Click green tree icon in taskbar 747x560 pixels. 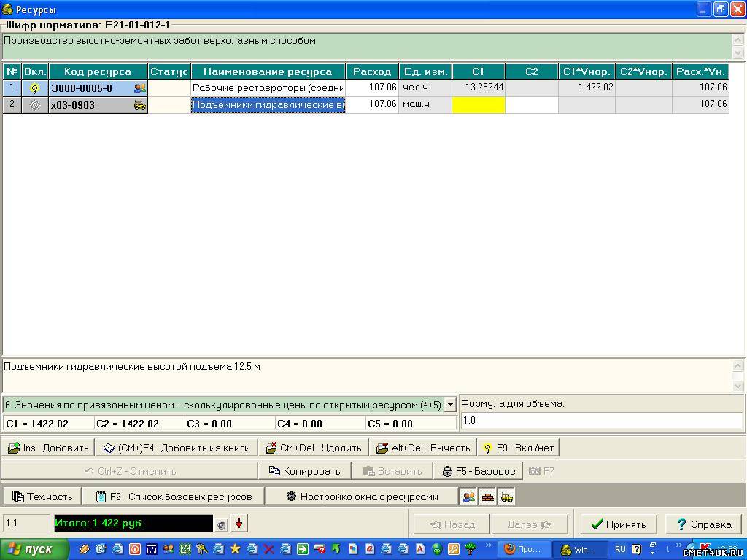click(471, 550)
